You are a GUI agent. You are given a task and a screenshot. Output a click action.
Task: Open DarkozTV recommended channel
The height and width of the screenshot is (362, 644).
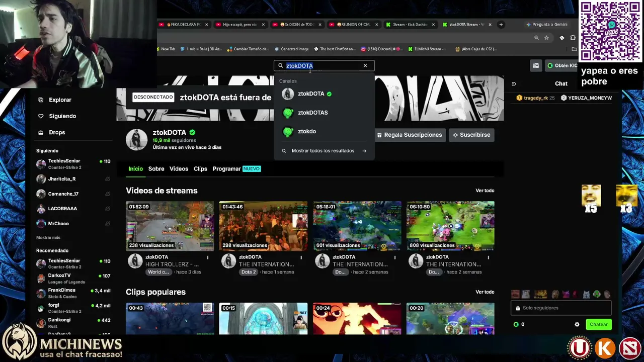pos(73,279)
